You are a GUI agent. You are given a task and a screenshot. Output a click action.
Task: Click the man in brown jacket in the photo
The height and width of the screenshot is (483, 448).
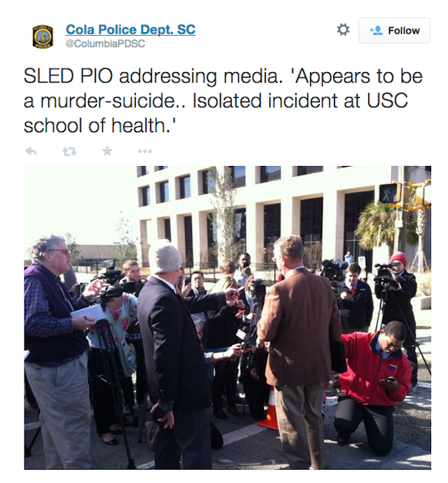coord(297,351)
